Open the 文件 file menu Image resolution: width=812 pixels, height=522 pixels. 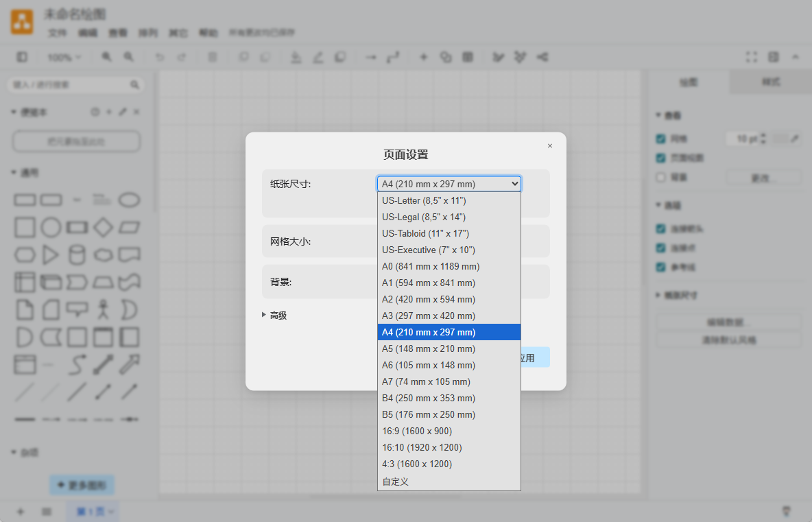click(58, 33)
